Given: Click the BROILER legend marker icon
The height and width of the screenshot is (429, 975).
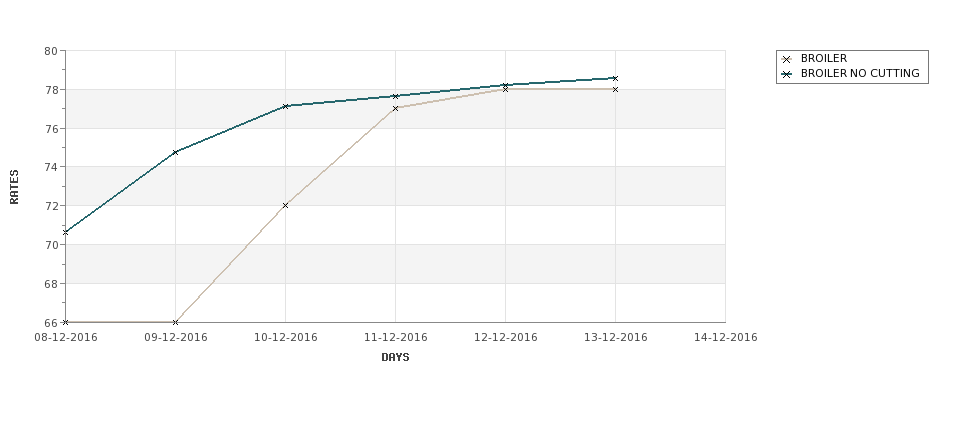Looking at the screenshot, I should (x=787, y=59).
